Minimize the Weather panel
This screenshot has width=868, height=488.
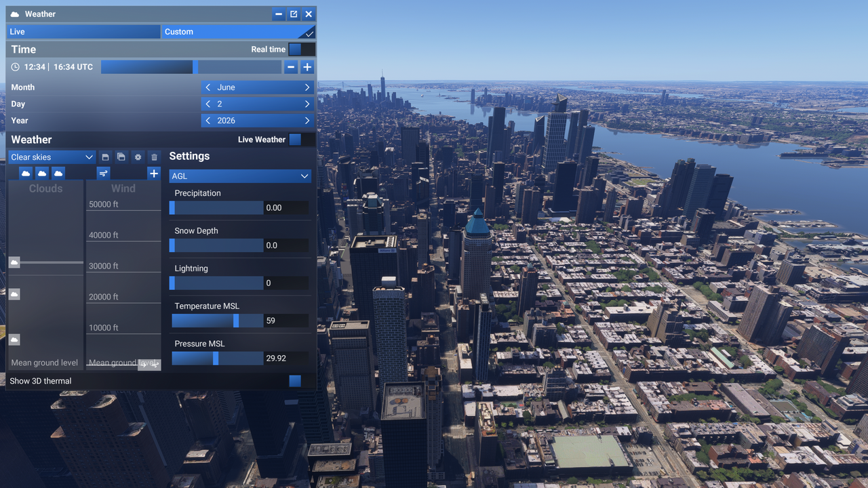click(279, 14)
